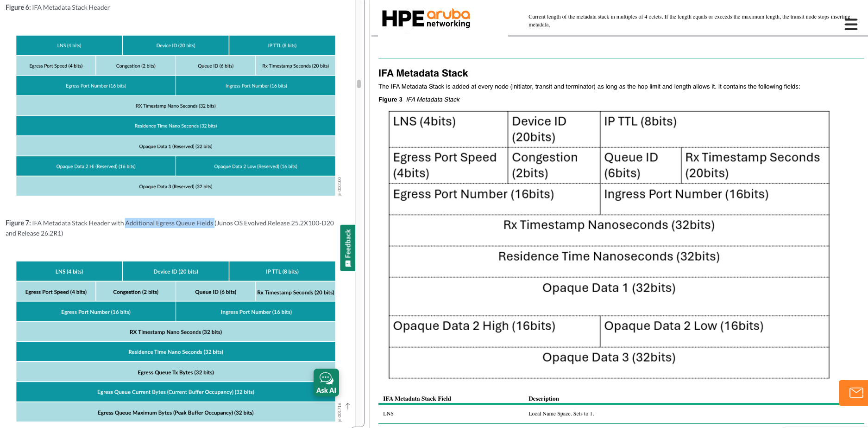Click the IFA Metadata Stack Field column header
The image size is (868, 428).
coord(417,399)
